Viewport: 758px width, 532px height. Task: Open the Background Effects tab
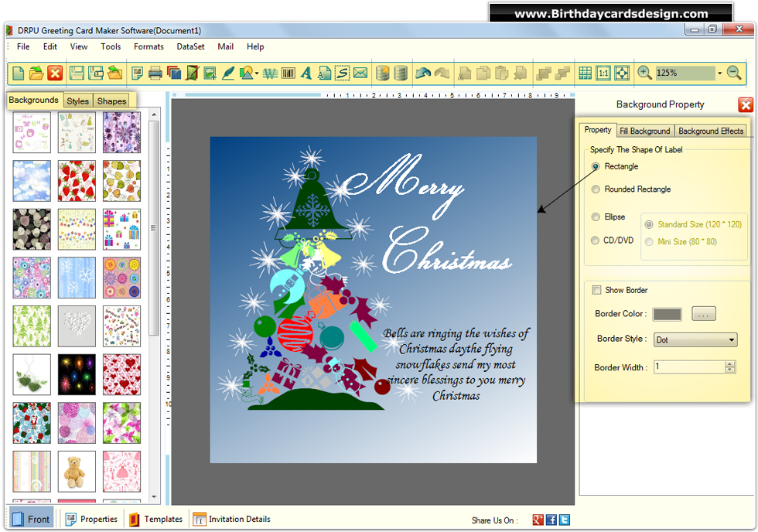coord(711,131)
